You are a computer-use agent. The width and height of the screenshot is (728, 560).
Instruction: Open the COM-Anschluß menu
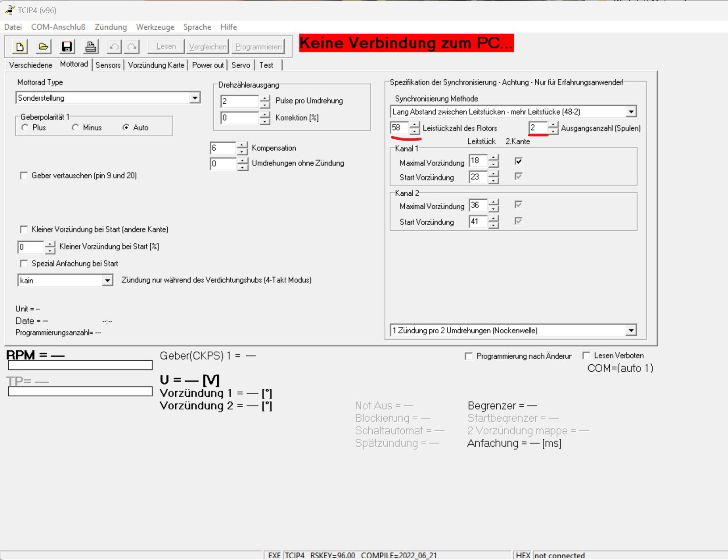58,27
